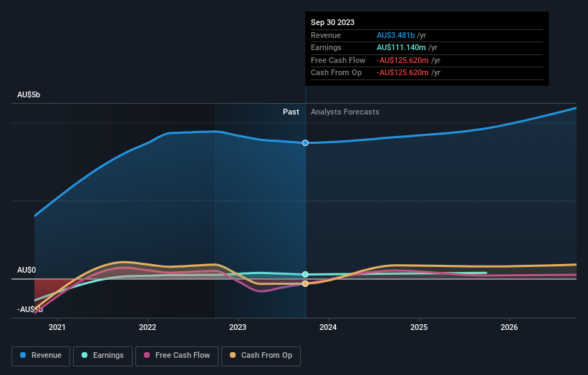Click the AU$111.140m earnings value
The image size is (588, 375).
[x=401, y=47]
